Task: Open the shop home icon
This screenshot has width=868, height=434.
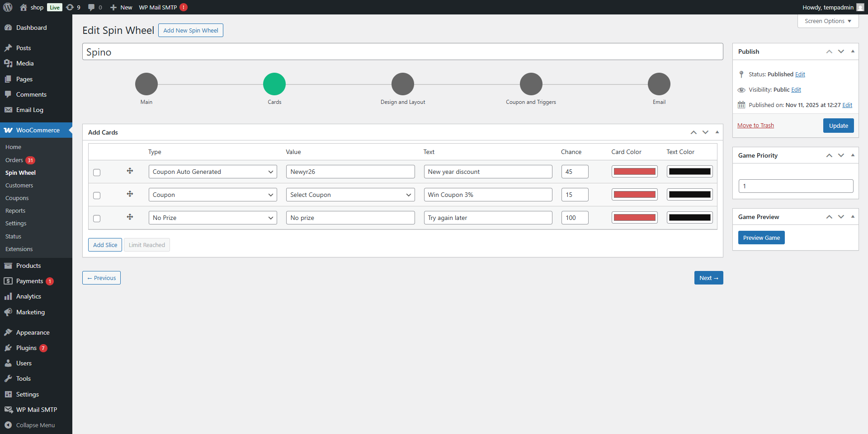Action: (x=24, y=7)
